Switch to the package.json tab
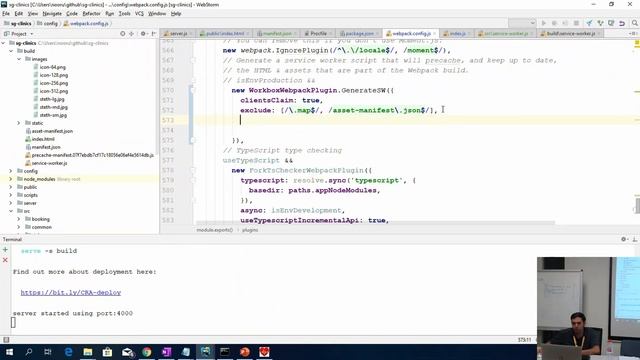The height and width of the screenshot is (360, 640). click(x=359, y=33)
